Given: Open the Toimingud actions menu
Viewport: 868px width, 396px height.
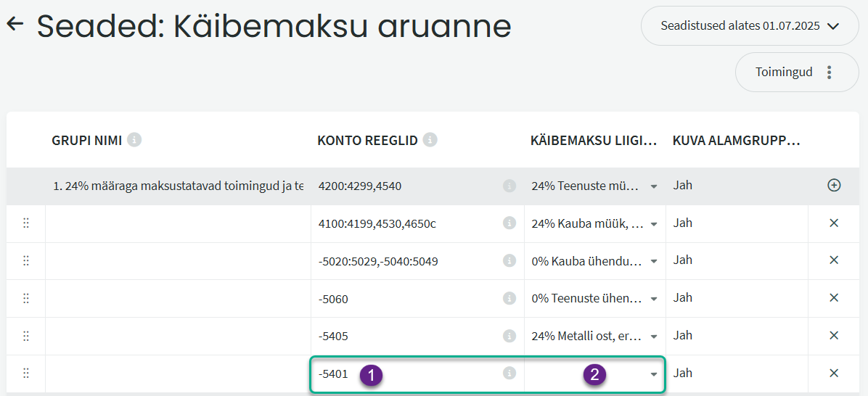Looking at the screenshot, I should pos(796,72).
